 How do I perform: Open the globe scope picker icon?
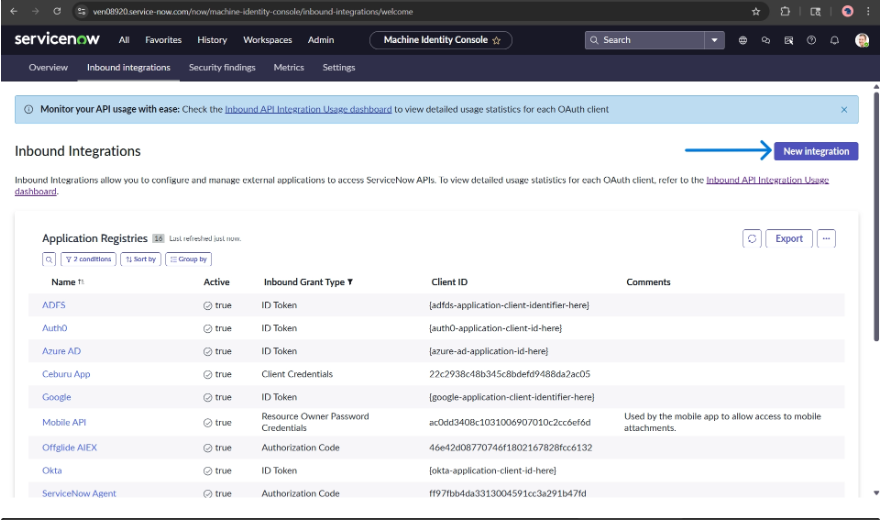pos(743,40)
